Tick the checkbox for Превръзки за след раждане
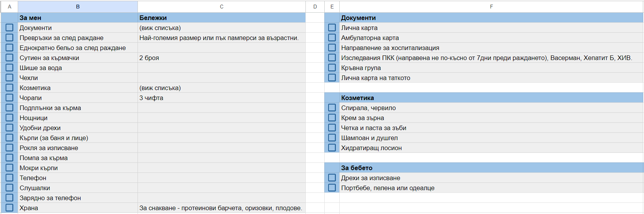Image resolution: width=644 pixels, height=214 pixels. [x=10, y=38]
